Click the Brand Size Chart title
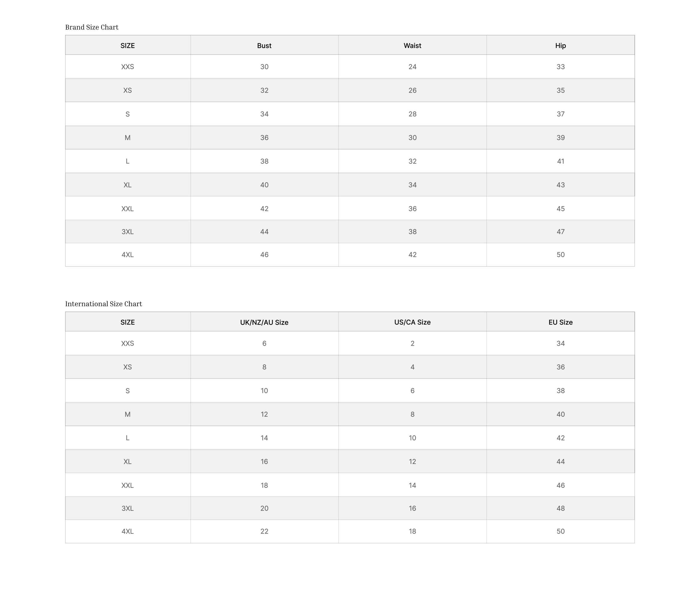Viewport: 700px width, 594px height. (92, 27)
